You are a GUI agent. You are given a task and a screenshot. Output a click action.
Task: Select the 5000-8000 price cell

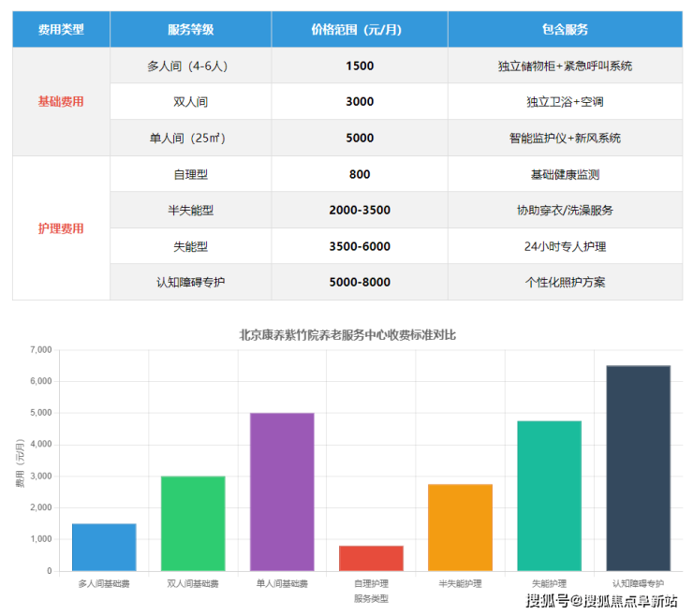(x=359, y=282)
